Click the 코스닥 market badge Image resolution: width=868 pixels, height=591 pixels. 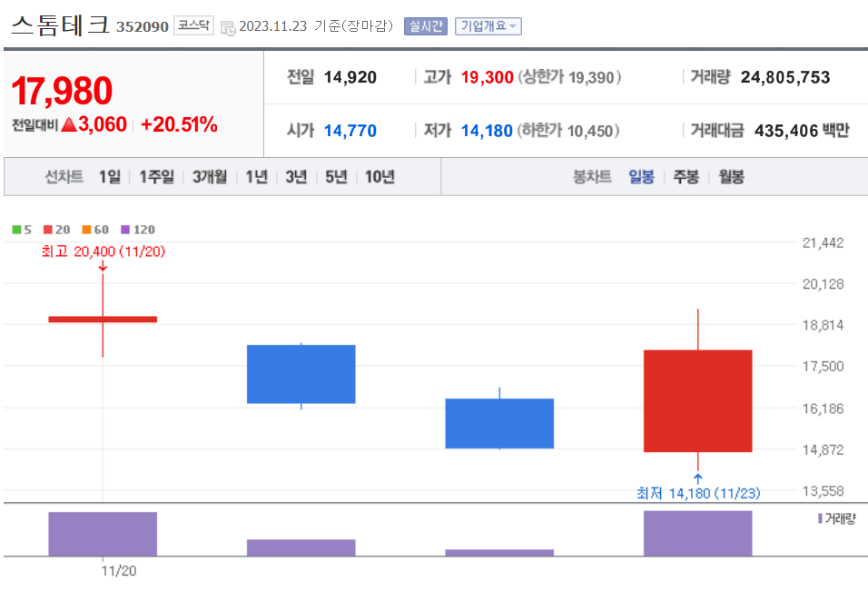[x=193, y=25]
